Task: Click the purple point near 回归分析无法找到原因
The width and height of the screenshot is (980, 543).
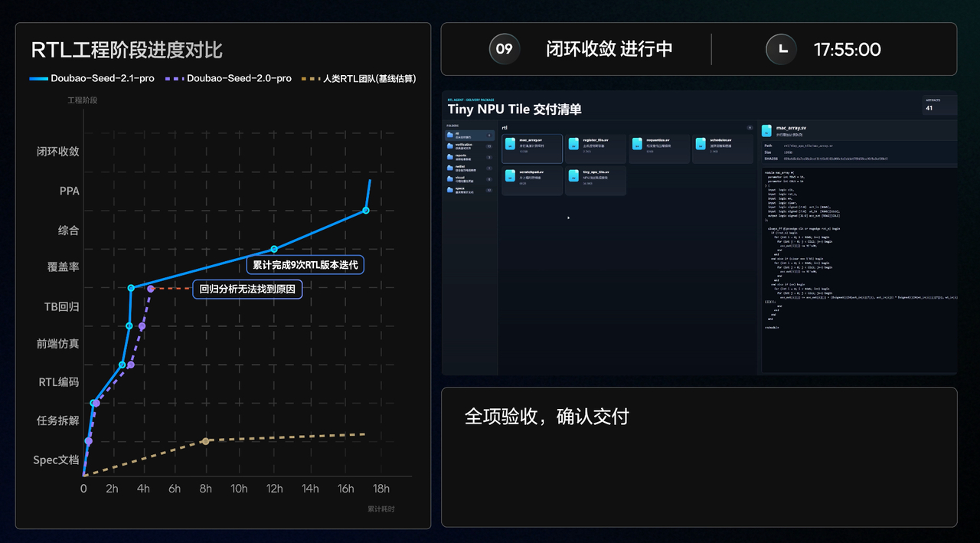Action: click(x=151, y=289)
